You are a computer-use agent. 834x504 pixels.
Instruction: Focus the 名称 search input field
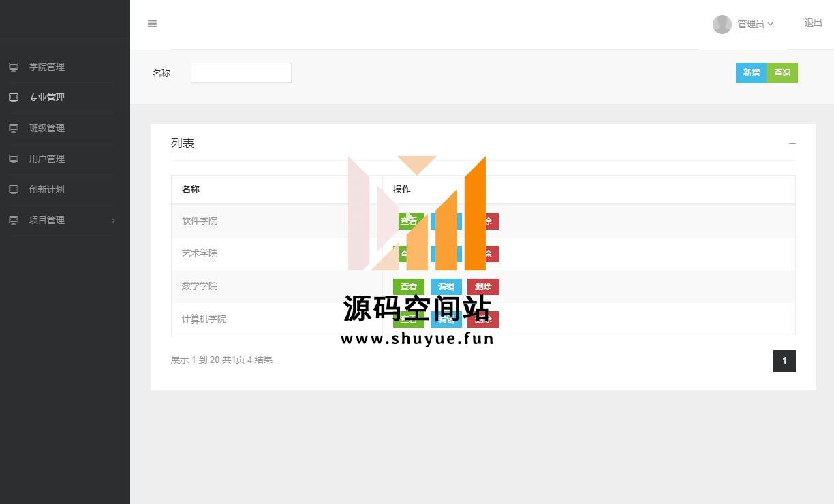[241, 73]
